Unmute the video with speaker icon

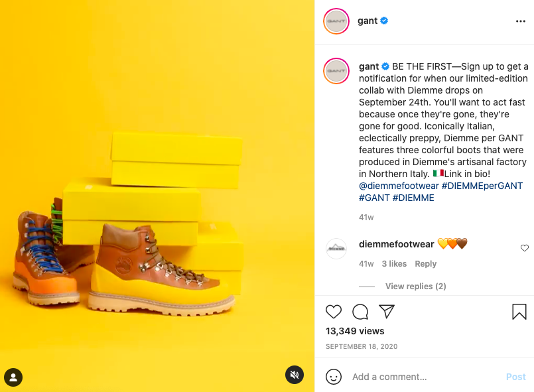[x=295, y=375]
